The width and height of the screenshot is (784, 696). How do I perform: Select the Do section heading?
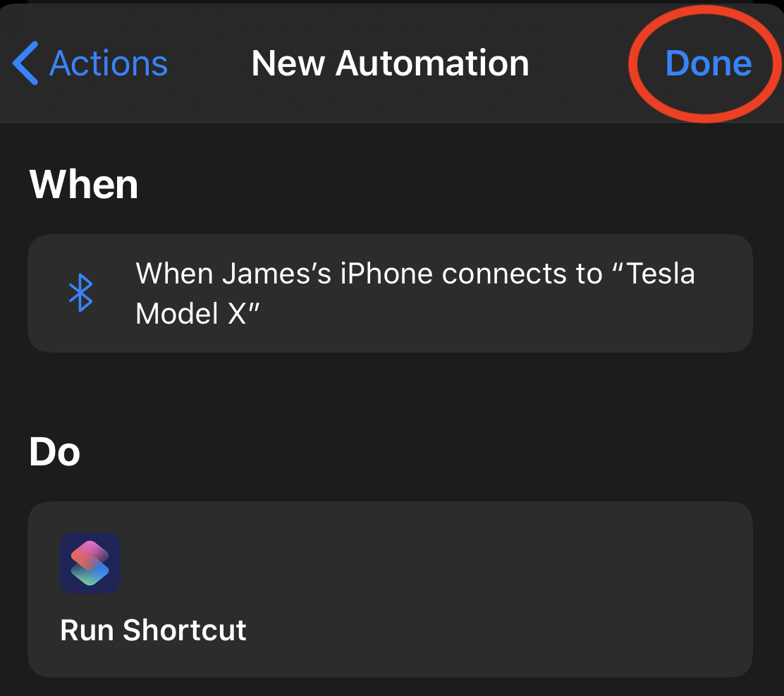point(54,452)
